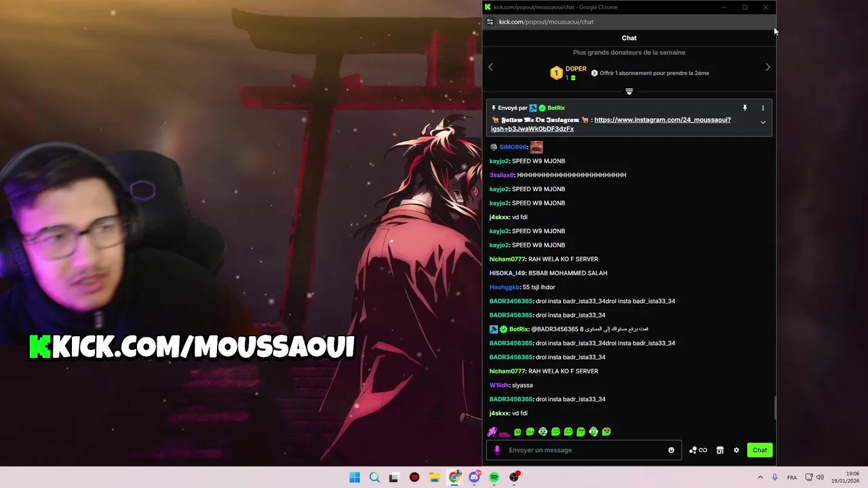Pick the purple clapping hands quick emote

492,432
